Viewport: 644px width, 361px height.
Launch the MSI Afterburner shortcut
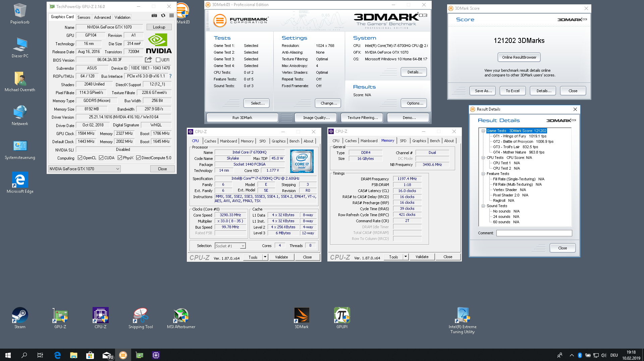pyautogui.click(x=181, y=318)
